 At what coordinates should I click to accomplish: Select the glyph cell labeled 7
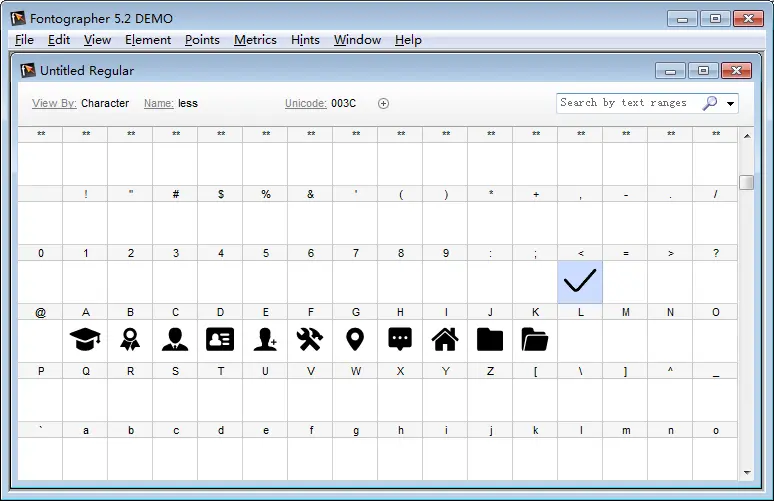click(355, 282)
